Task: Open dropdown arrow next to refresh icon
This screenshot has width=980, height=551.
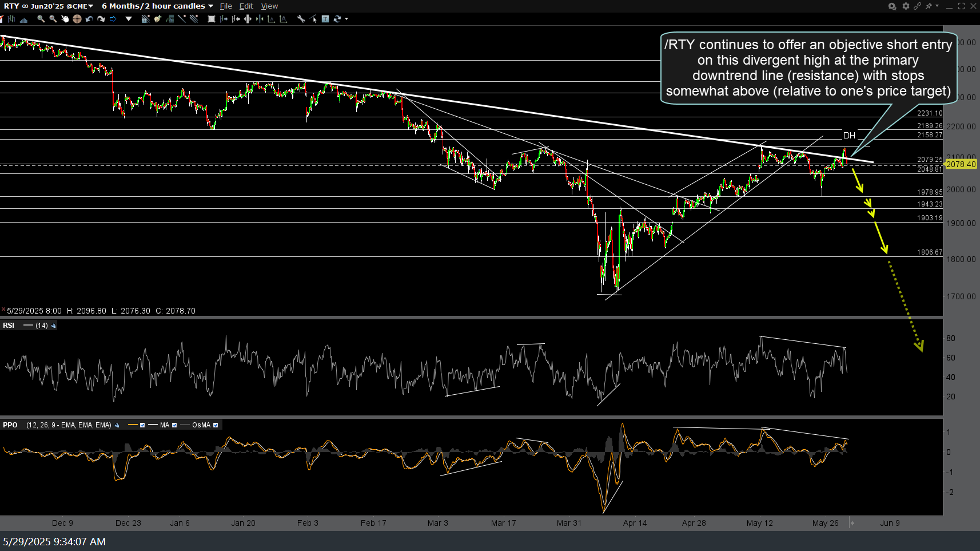Action: pyautogui.click(x=346, y=19)
